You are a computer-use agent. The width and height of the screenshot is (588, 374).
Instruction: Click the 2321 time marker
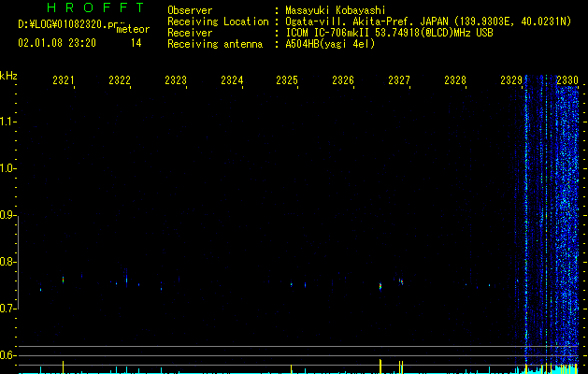coord(63,80)
